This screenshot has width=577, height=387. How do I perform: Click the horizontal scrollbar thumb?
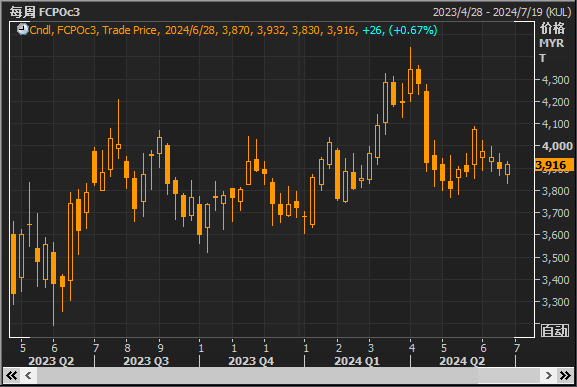pyautogui.click(x=258, y=376)
